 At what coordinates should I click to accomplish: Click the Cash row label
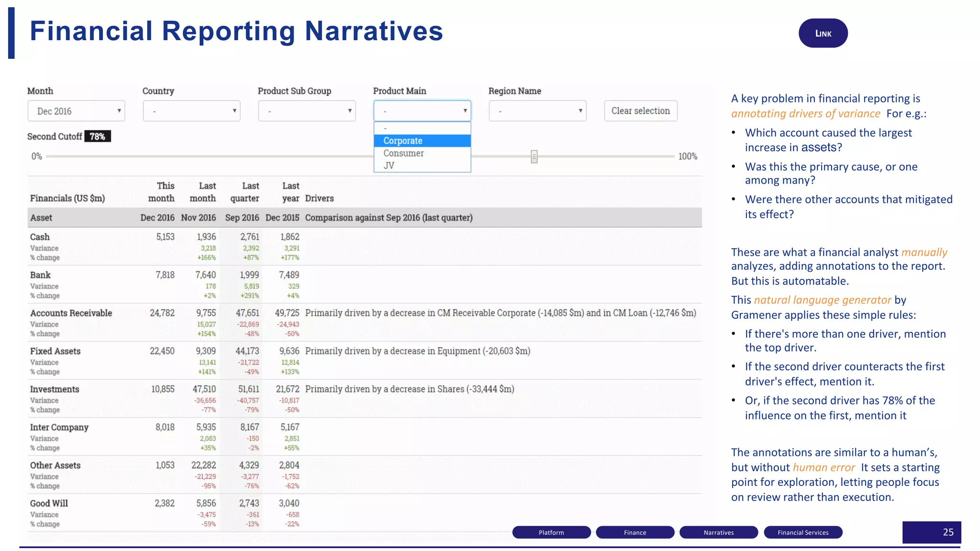[x=40, y=237]
